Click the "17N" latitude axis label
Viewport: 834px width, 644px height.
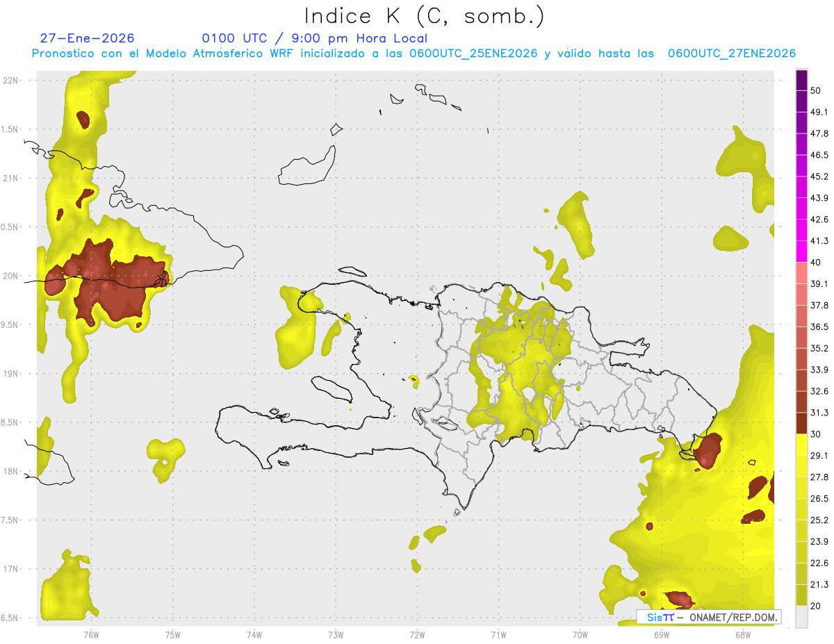coord(10,569)
